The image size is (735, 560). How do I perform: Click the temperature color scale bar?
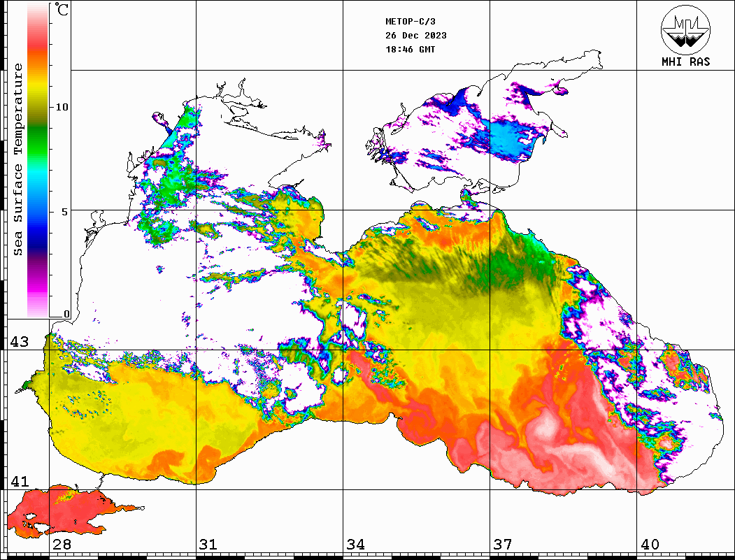38,160
